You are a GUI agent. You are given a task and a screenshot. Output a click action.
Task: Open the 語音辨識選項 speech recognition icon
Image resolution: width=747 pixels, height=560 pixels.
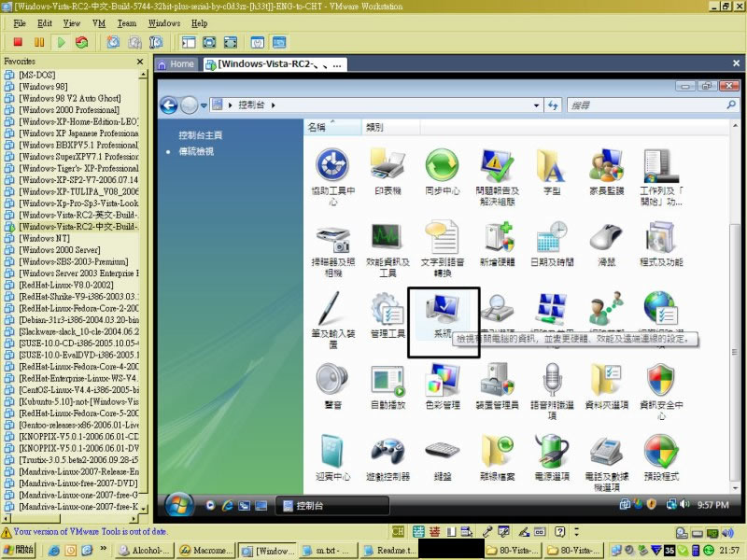coord(552,391)
